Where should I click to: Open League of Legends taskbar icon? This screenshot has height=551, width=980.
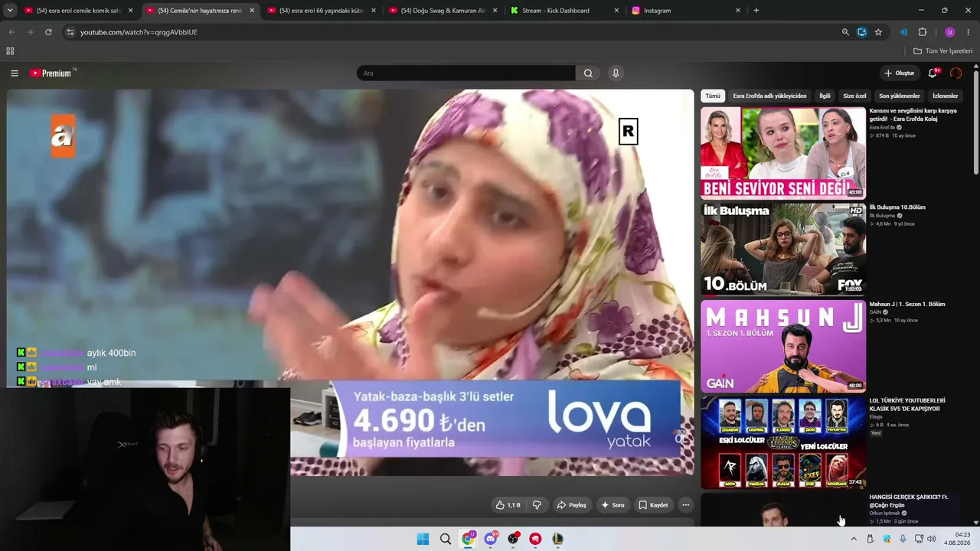click(558, 539)
